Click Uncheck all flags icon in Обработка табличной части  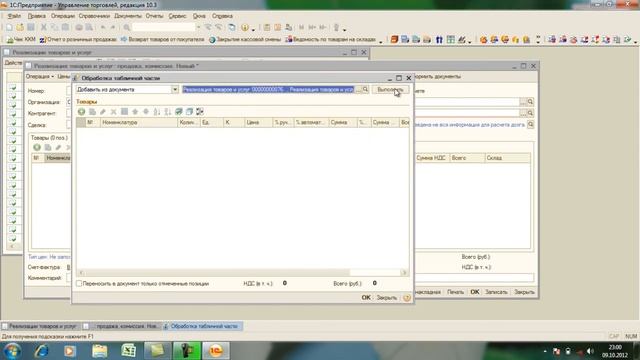point(189,111)
